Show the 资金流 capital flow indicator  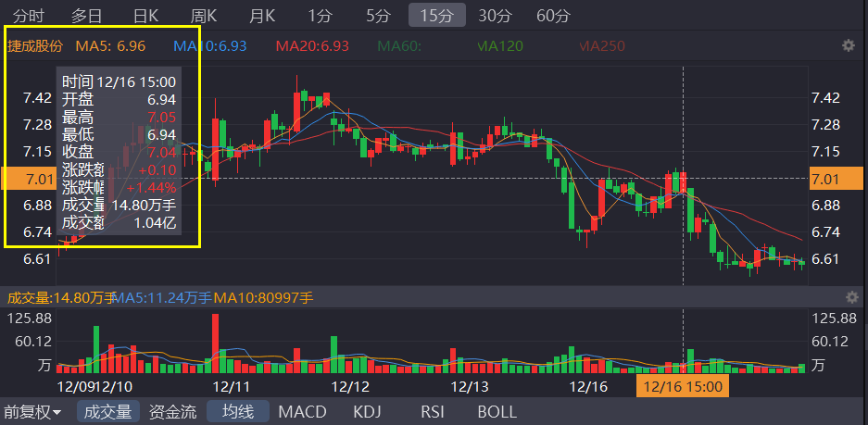(x=172, y=412)
